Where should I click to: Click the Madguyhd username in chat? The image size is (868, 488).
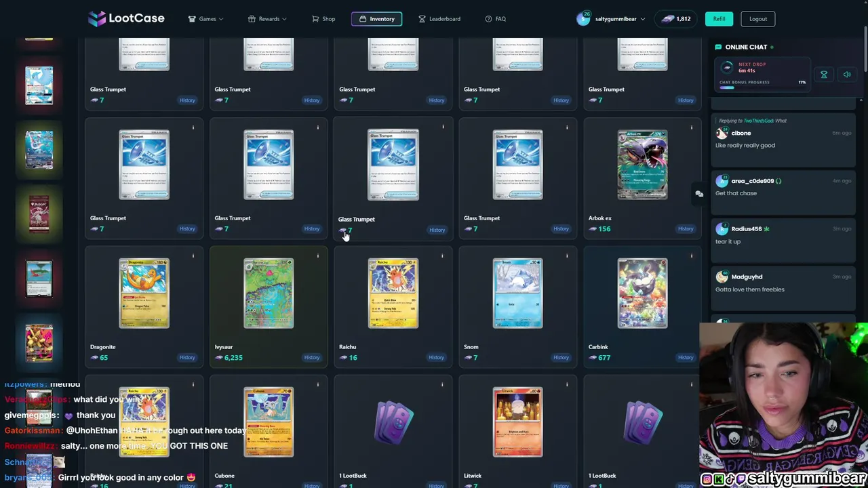tap(747, 277)
